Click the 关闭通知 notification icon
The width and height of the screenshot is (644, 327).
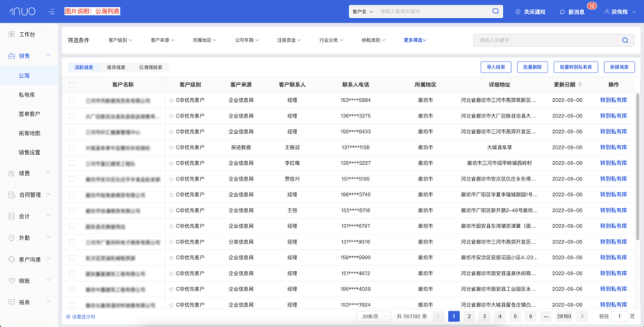tap(518, 12)
